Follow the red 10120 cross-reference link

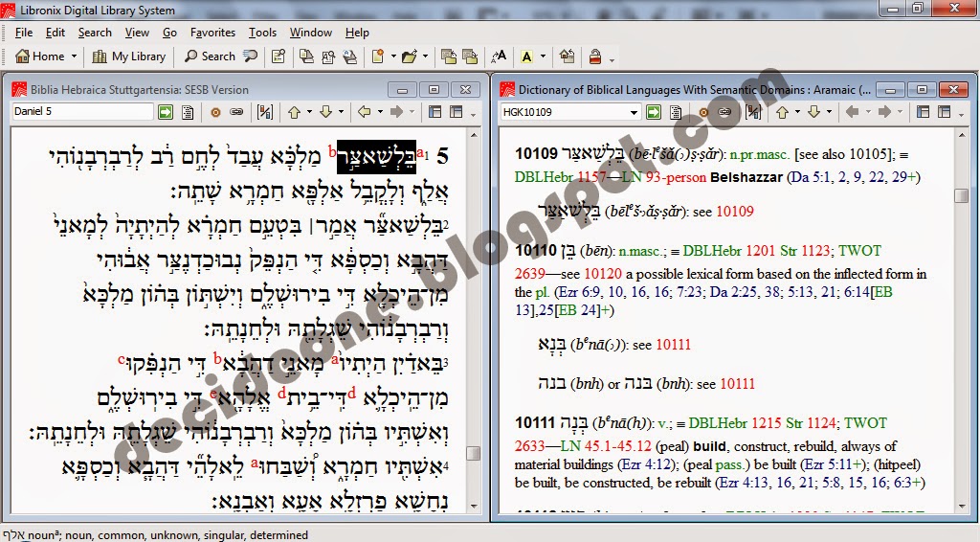[x=603, y=274]
